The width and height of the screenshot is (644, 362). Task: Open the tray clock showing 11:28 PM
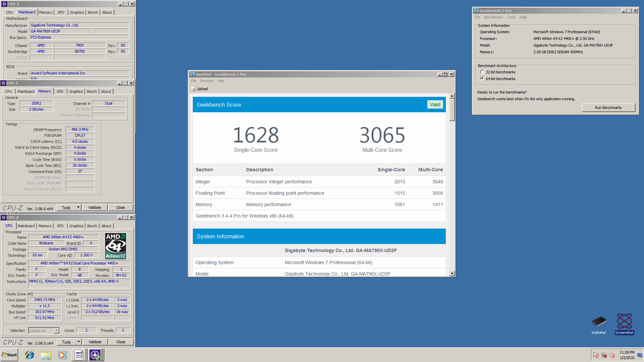pos(627,355)
